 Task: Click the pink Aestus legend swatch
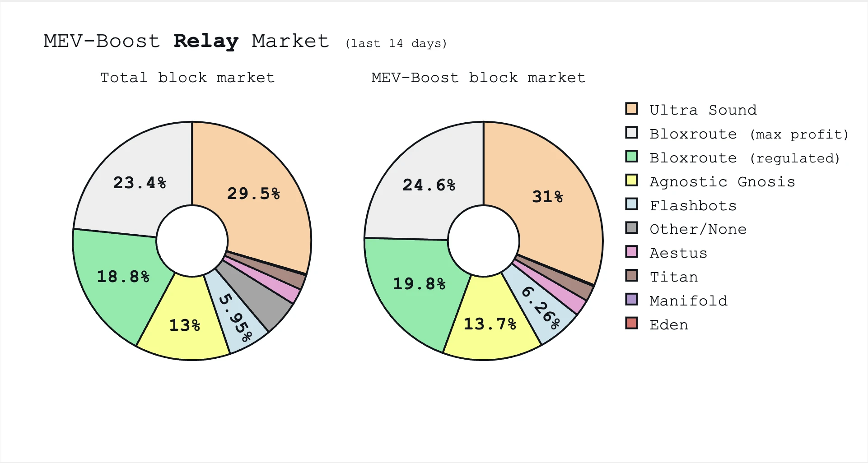631,252
